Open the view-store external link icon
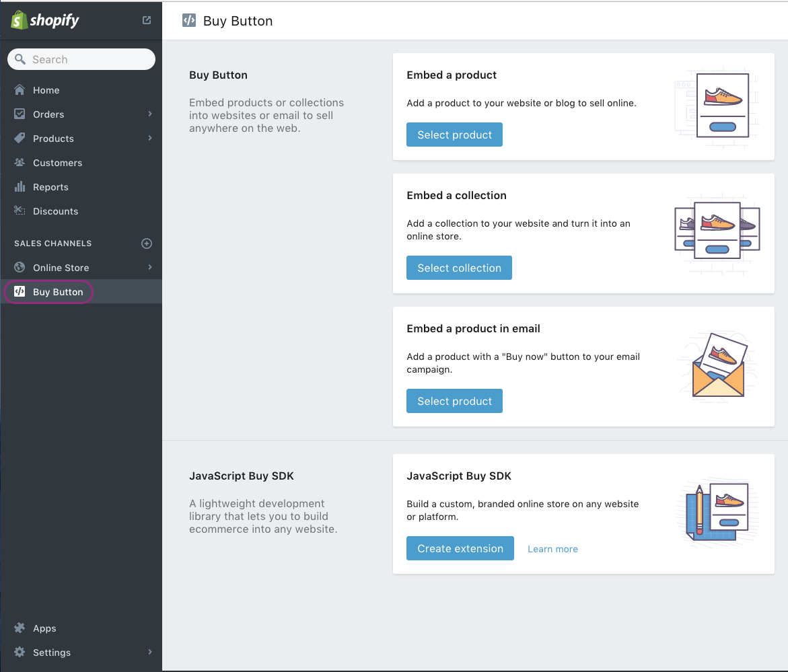This screenshot has width=788, height=672. click(x=147, y=20)
